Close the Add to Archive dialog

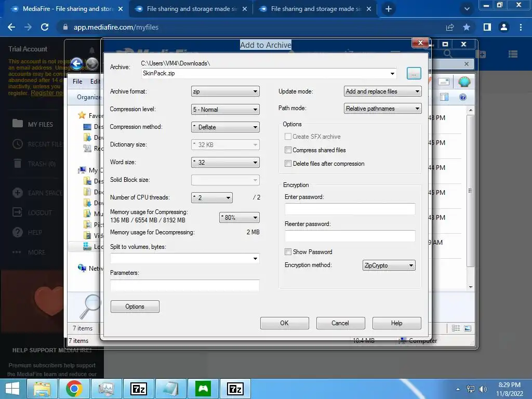click(420, 43)
